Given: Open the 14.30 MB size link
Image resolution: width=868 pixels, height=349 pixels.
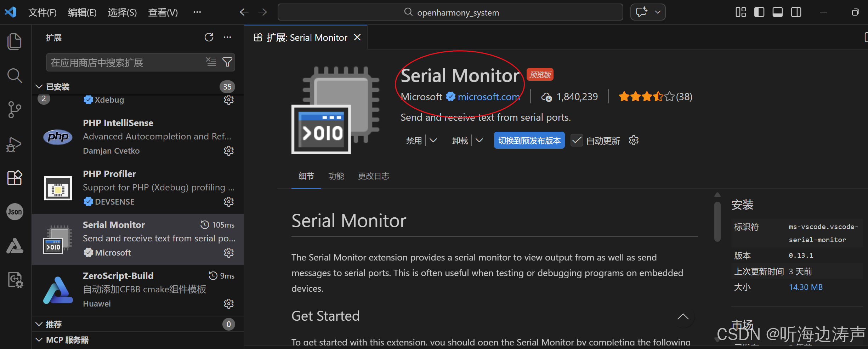Looking at the screenshot, I should [806, 287].
